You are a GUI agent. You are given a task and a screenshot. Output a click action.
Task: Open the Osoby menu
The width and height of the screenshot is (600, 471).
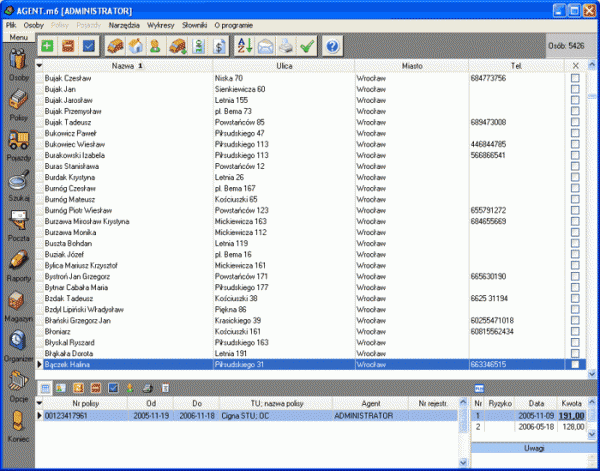[x=34, y=25]
